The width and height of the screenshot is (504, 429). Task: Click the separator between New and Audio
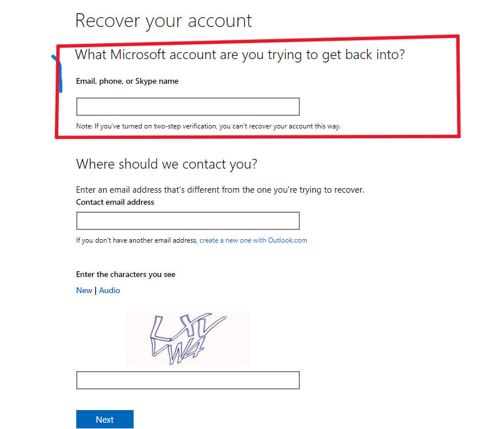coord(95,290)
